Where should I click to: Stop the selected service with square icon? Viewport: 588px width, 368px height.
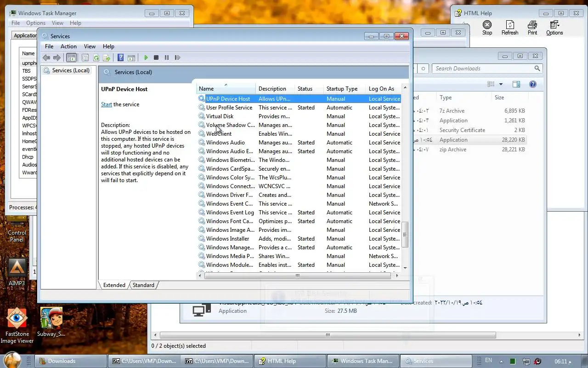(x=156, y=57)
